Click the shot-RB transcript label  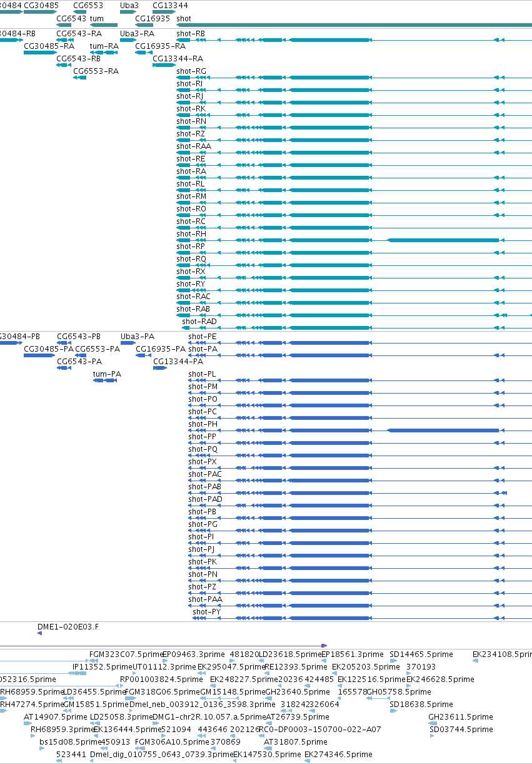tap(191, 34)
